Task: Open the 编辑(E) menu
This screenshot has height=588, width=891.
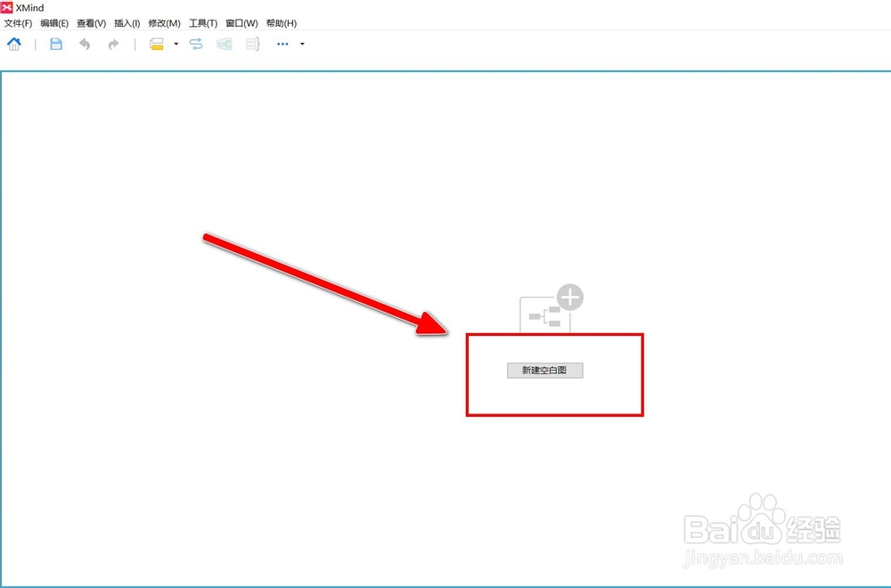Action: click(54, 23)
